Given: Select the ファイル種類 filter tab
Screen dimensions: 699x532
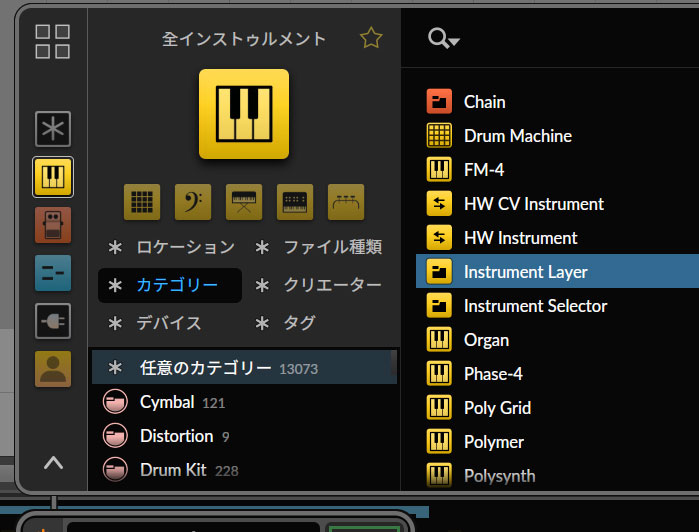Looking at the screenshot, I should pos(319,247).
